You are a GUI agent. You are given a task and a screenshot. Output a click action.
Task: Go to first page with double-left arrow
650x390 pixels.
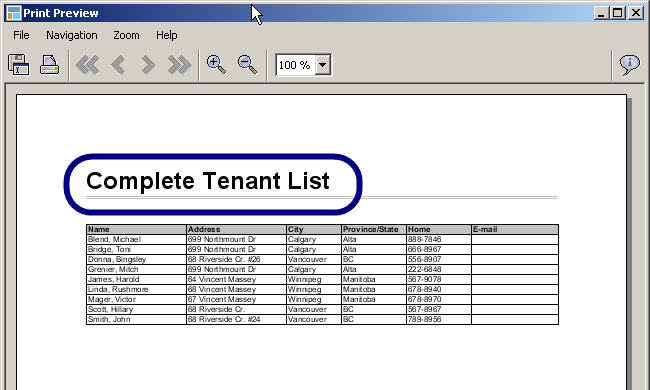click(87, 65)
